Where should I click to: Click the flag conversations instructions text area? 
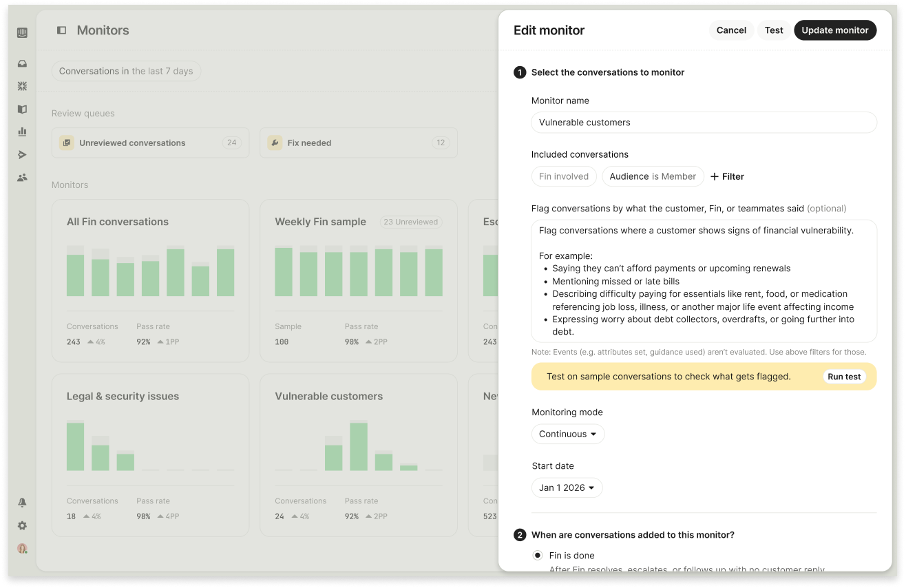(x=704, y=281)
